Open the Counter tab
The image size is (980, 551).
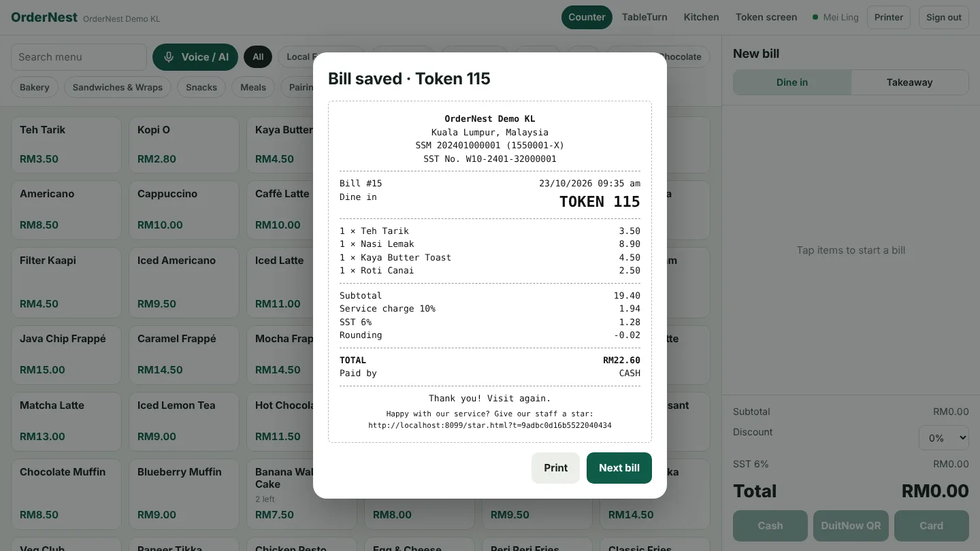(x=587, y=17)
